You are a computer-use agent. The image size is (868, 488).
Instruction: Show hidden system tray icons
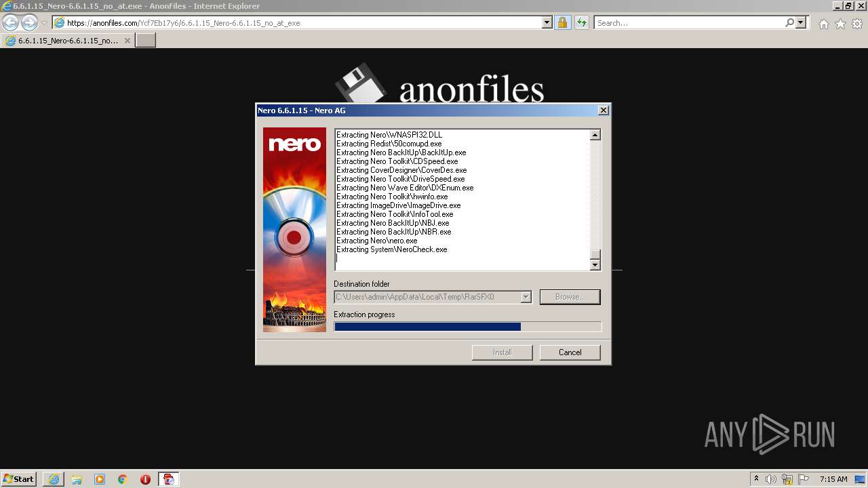pyautogui.click(x=756, y=479)
